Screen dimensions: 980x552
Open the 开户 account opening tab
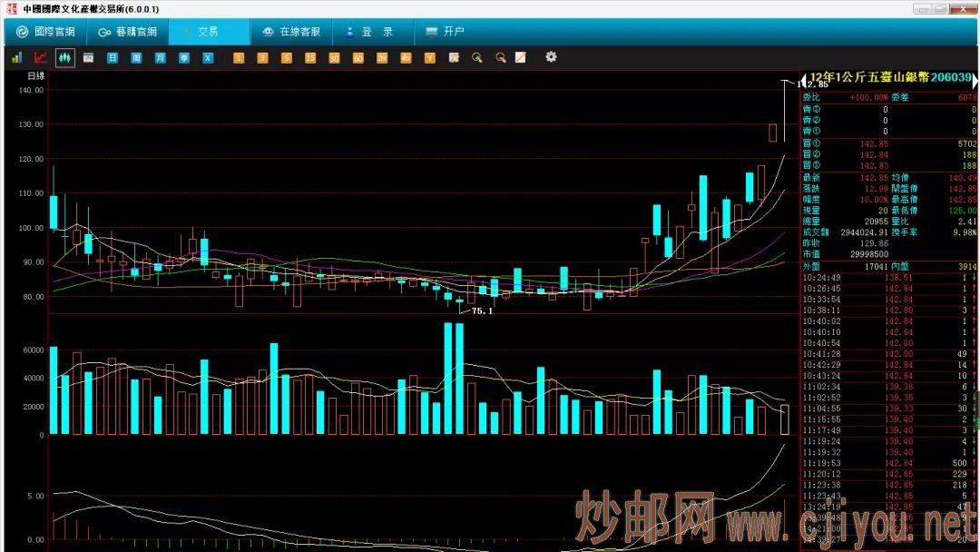[x=445, y=32]
